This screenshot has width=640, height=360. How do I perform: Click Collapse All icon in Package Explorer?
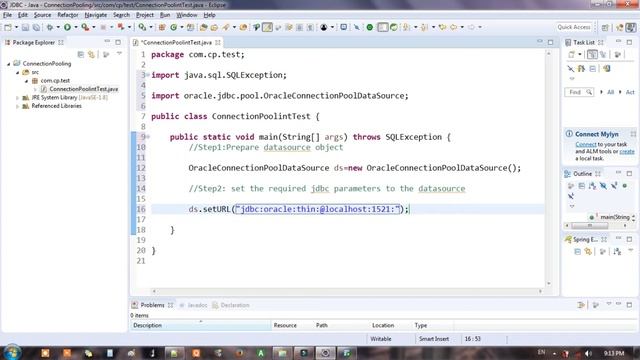(x=81, y=54)
